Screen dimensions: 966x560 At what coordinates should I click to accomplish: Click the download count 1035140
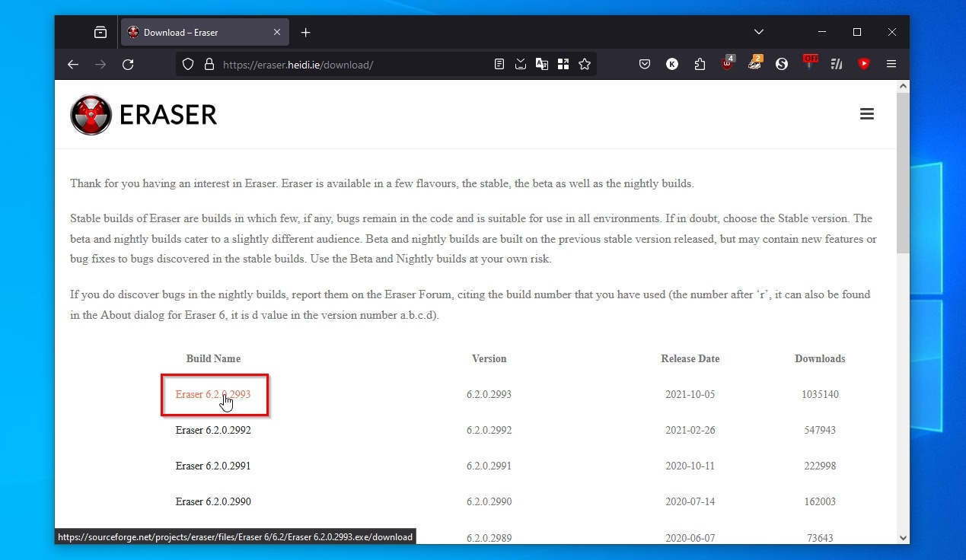pyautogui.click(x=820, y=394)
